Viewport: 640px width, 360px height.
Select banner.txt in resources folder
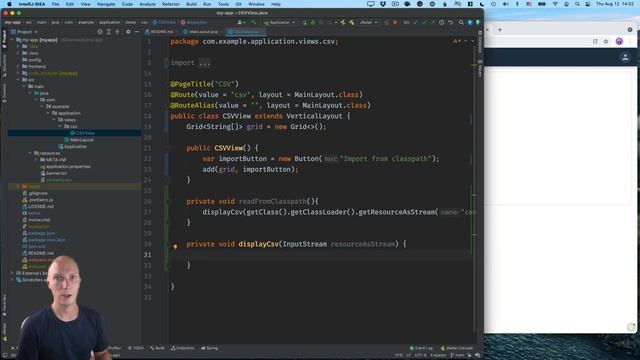(55, 173)
